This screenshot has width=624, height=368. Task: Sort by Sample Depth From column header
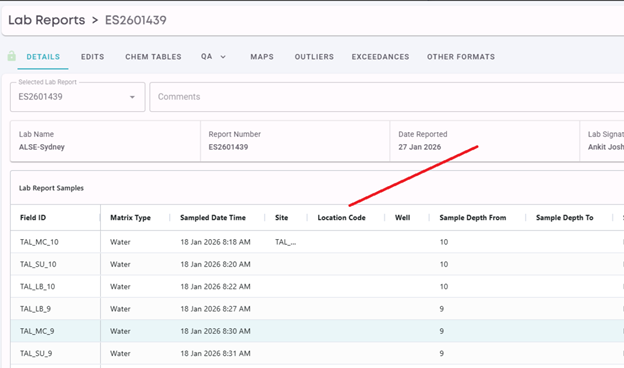point(473,218)
